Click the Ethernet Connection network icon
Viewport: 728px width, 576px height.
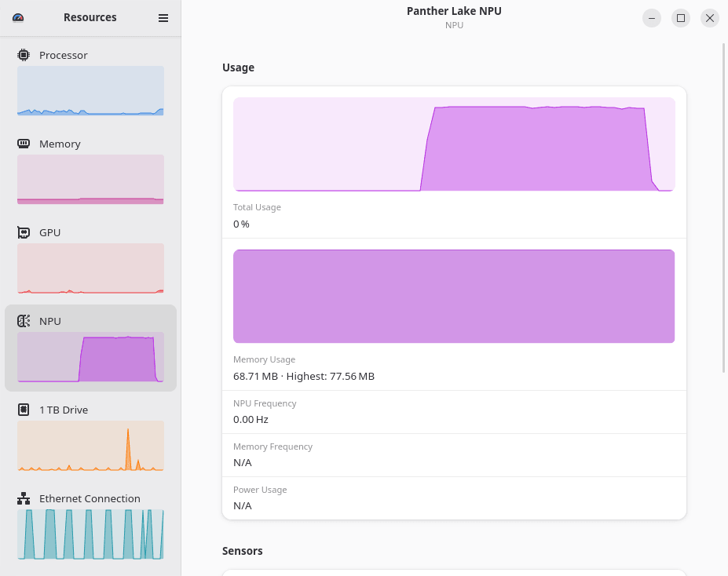click(24, 498)
